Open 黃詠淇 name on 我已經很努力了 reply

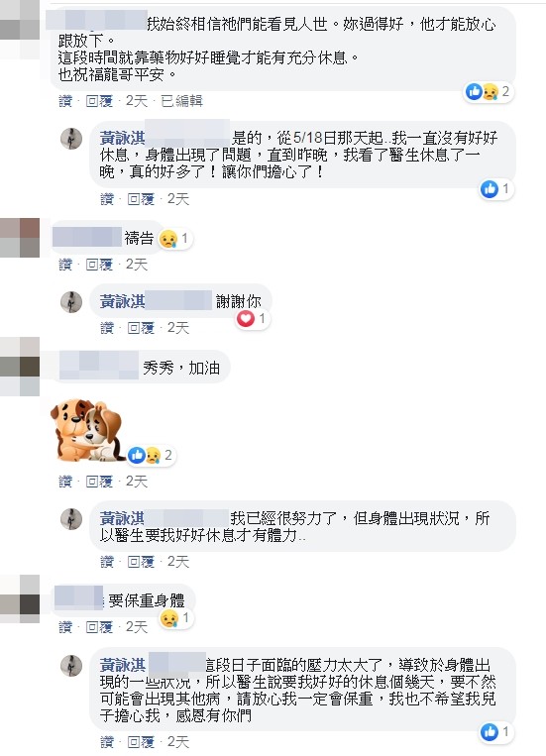point(123,518)
